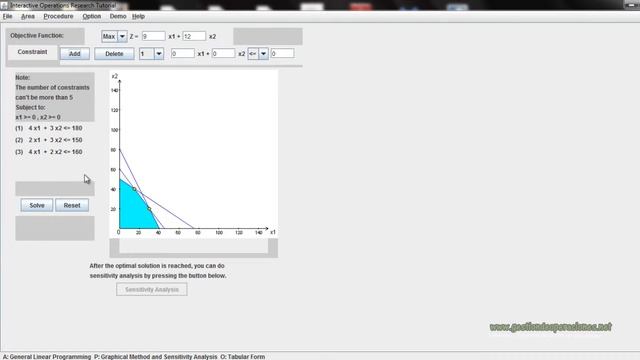
Task: Click the Sensitivity Analysis button
Action: tap(152, 289)
